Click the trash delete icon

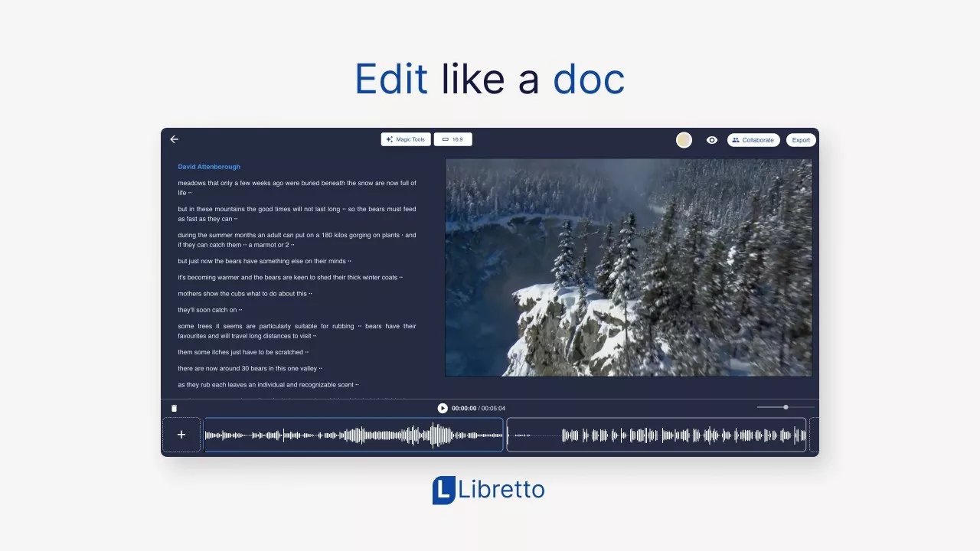pos(174,409)
